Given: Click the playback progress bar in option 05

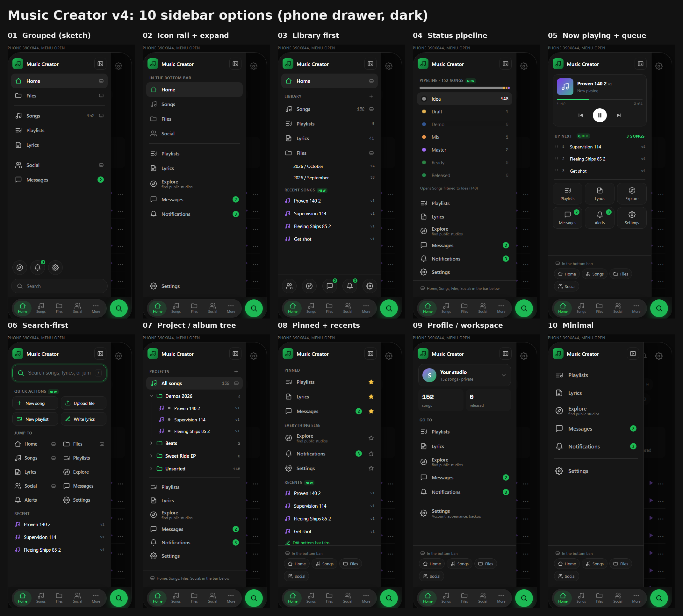Looking at the screenshot, I should click(600, 99).
